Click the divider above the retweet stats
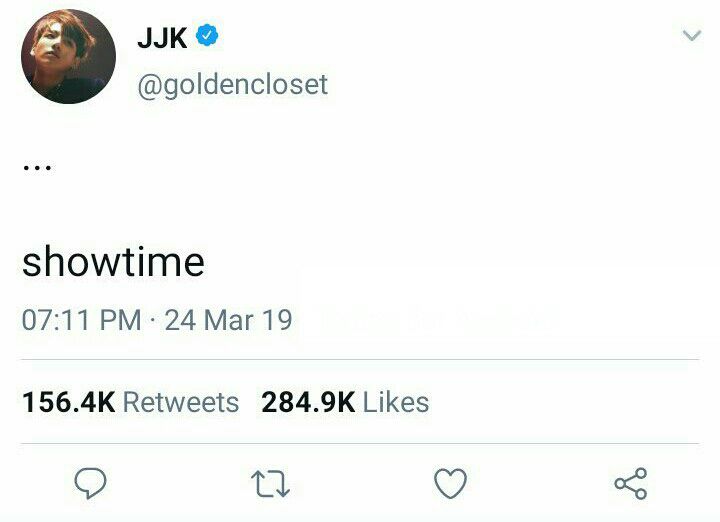The image size is (720, 522). click(x=360, y=359)
